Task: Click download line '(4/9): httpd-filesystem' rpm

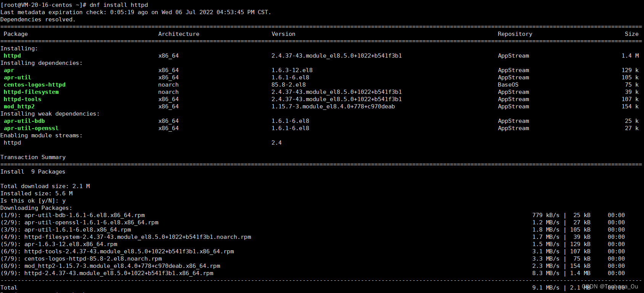Action: tap(126, 237)
